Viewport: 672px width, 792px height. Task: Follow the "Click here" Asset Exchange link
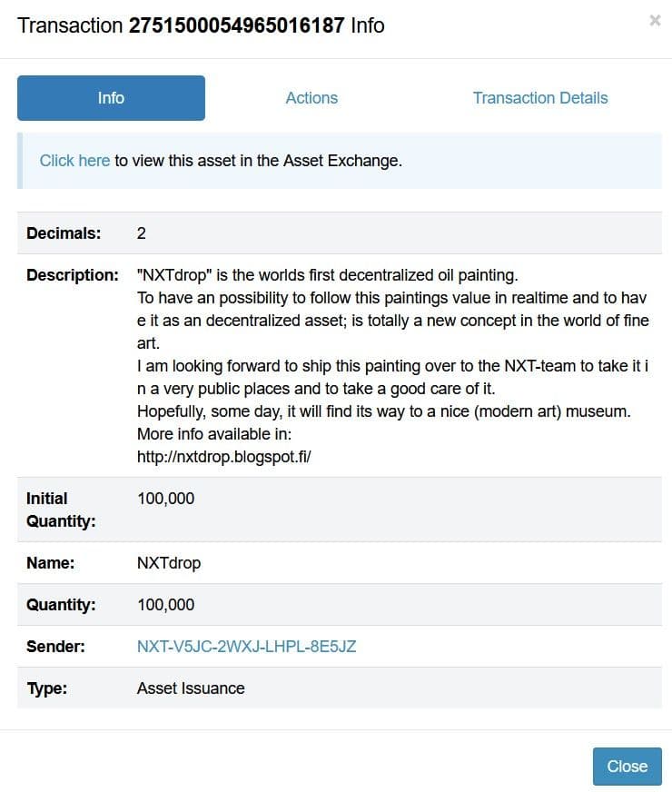tap(74, 161)
